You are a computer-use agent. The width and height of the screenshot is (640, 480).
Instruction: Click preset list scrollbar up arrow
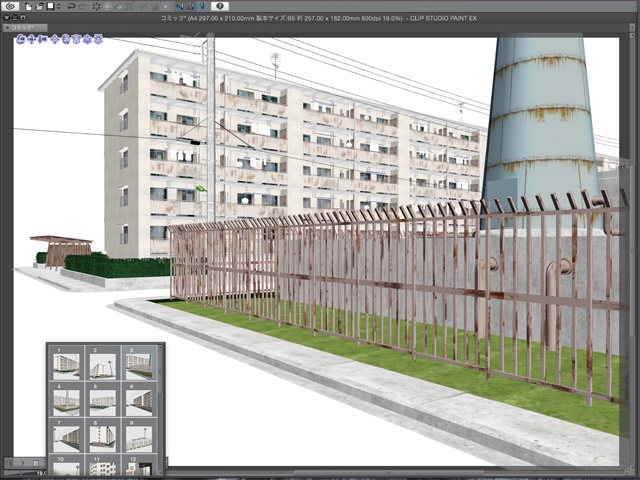point(160,348)
